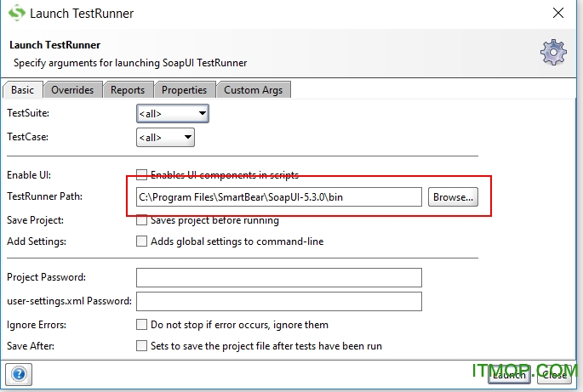
Task: Enable UI components in scripts checkbox
Action: pyautogui.click(x=141, y=174)
